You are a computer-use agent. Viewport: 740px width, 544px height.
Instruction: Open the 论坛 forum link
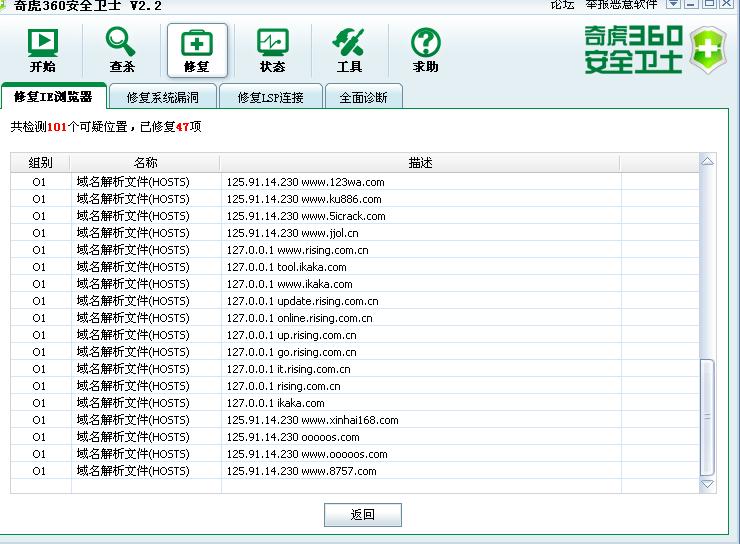562,5
